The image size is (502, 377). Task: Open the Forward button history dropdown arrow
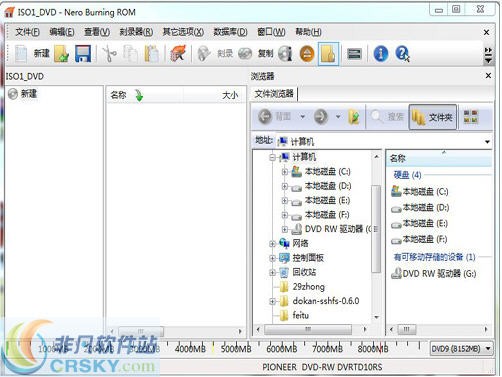338,117
